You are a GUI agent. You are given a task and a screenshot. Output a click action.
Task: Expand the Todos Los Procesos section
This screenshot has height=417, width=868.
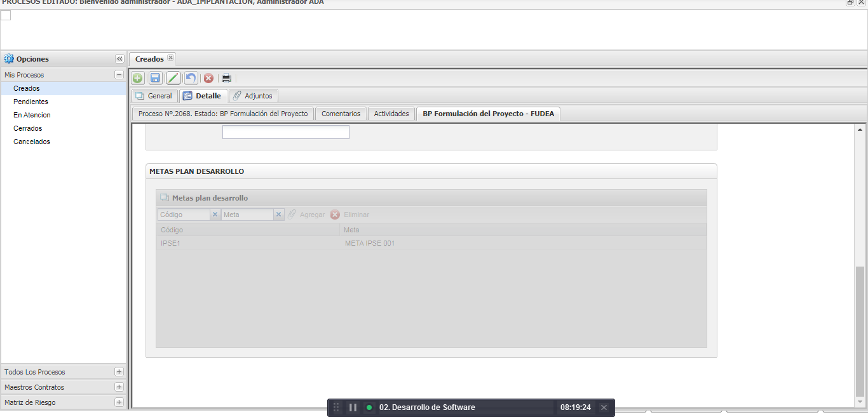(119, 372)
